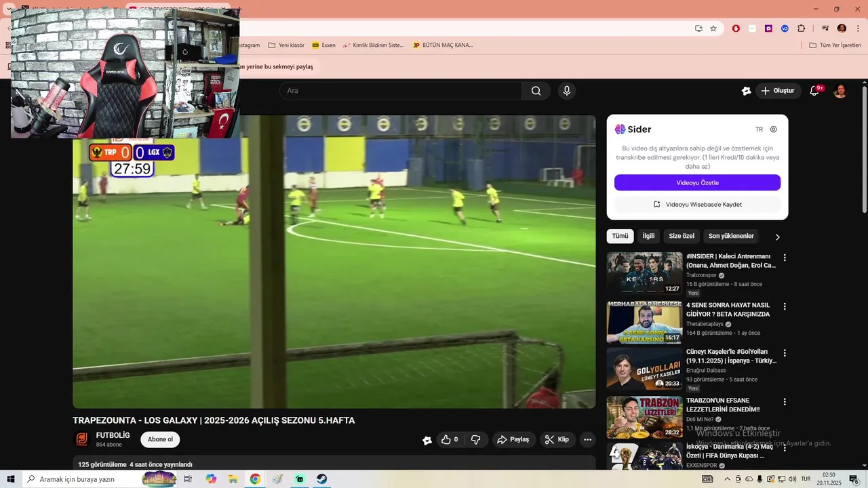Image resolution: width=868 pixels, height=488 pixels.
Task: Click the YouTube Ara search field
Action: [400, 91]
